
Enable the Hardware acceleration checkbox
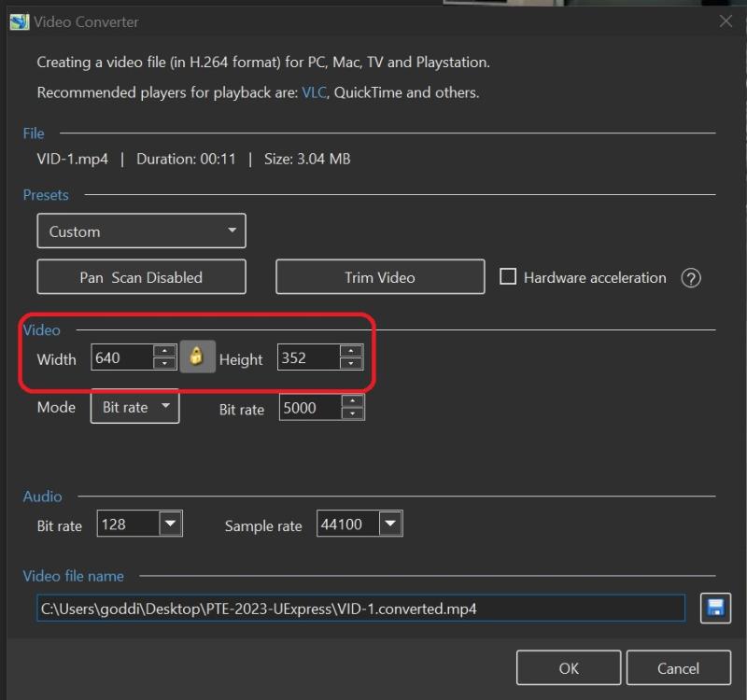click(508, 277)
